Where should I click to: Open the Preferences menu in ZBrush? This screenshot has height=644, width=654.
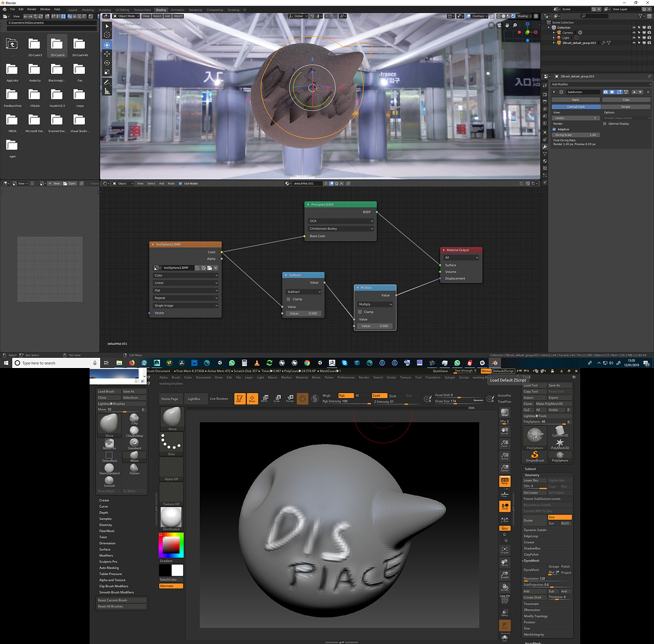[x=346, y=378]
